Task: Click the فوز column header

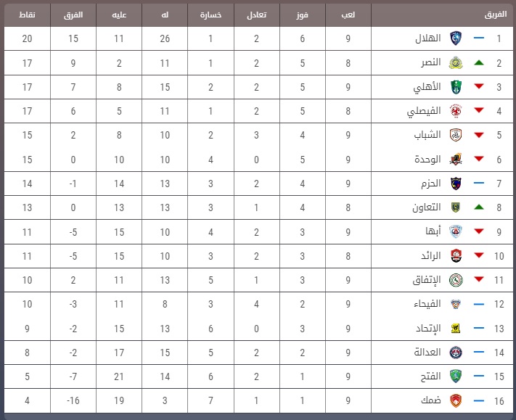Action: click(302, 15)
